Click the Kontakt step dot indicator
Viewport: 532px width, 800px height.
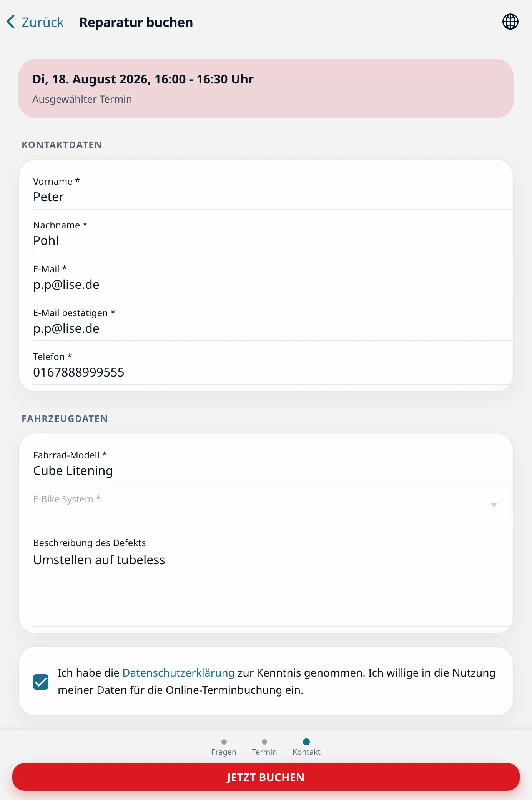306,742
